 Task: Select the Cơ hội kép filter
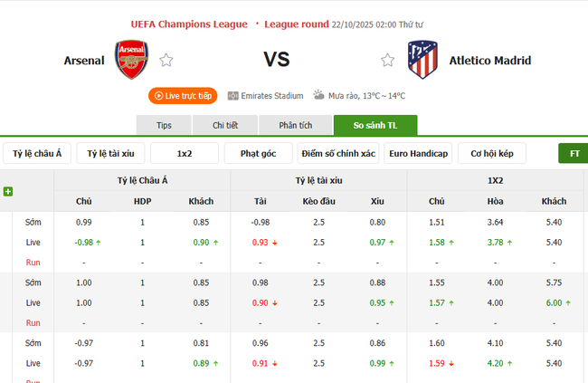(492, 154)
